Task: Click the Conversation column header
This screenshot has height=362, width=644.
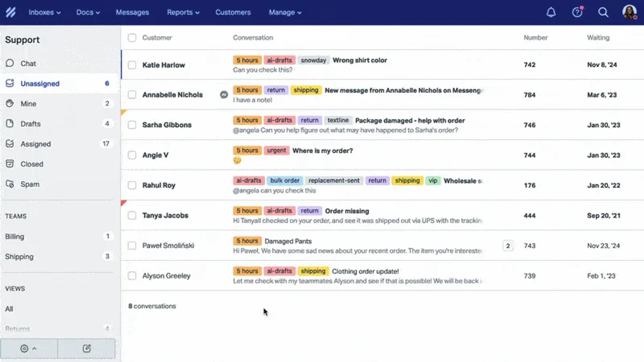Action: tap(253, 37)
